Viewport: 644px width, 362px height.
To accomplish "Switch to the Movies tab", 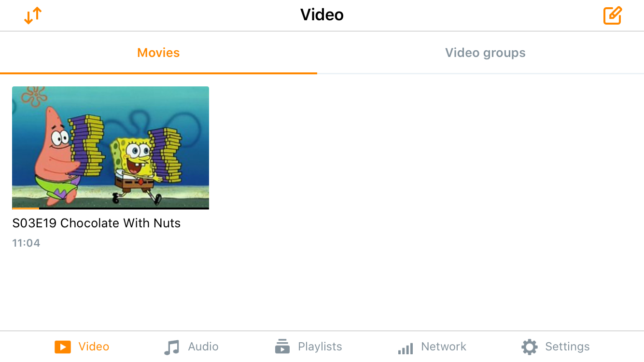I will click(x=158, y=53).
